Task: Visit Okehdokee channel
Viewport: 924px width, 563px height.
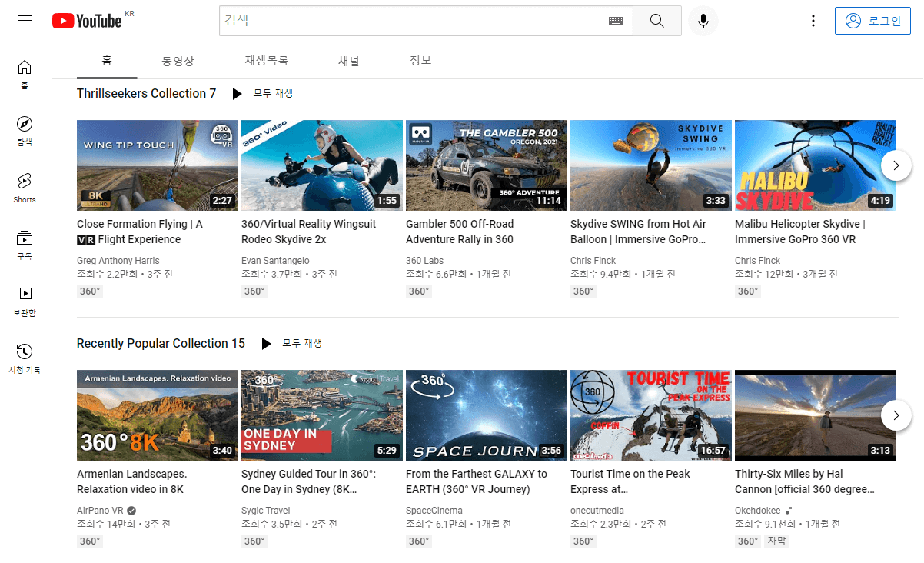Action: (x=758, y=511)
